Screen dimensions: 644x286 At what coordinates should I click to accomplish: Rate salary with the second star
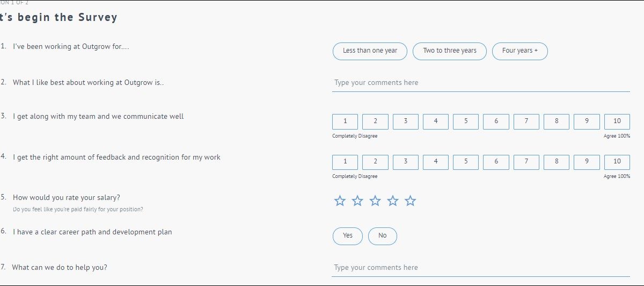pos(357,201)
